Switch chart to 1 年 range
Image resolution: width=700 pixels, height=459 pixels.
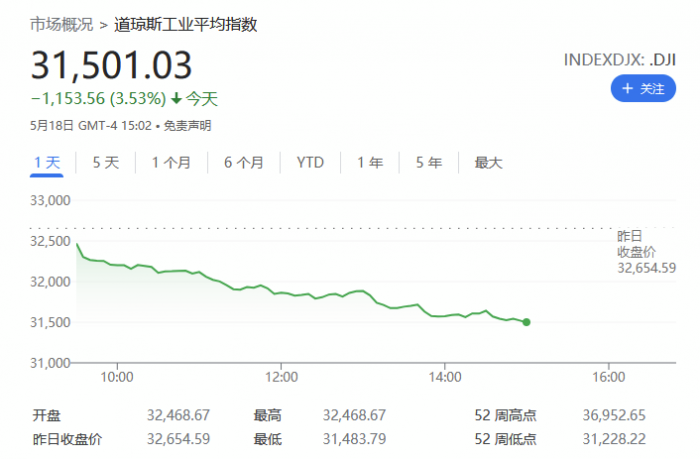pos(369,162)
